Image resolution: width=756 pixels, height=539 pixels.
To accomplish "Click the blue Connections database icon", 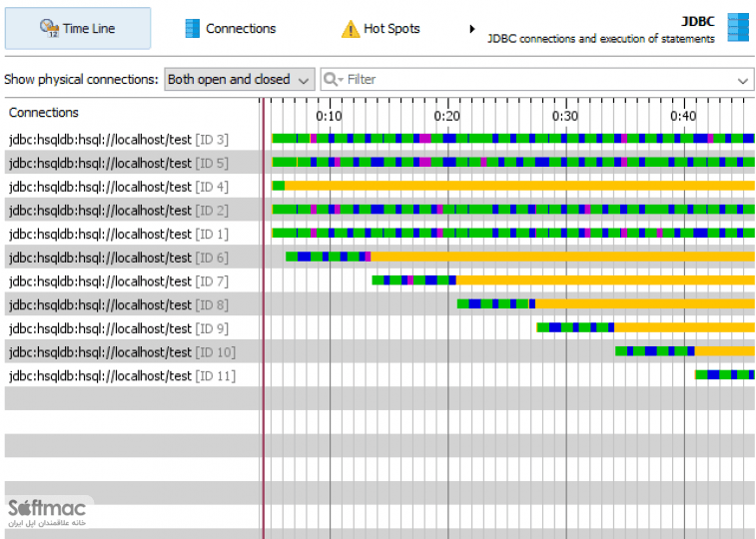I will click(x=192, y=28).
